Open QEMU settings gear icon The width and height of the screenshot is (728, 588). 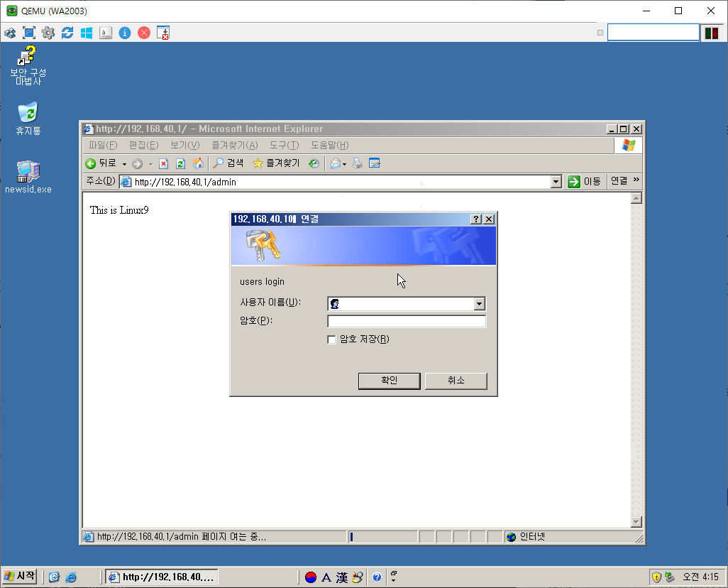tap(48, 33)
